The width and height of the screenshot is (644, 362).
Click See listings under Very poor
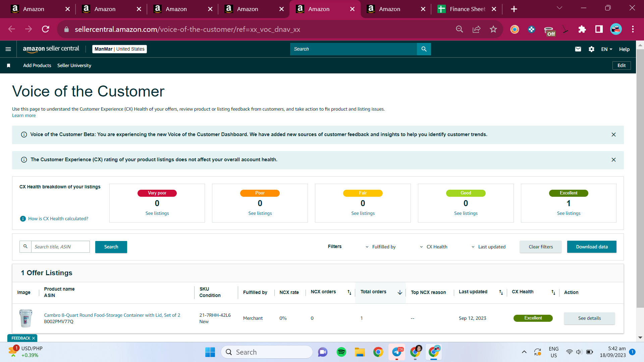pos(157,214)
